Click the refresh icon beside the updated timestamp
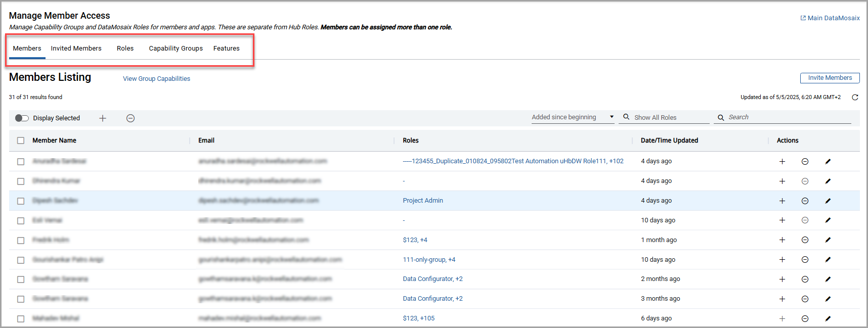Screen dimensions: 868x328 click(855, 98)
